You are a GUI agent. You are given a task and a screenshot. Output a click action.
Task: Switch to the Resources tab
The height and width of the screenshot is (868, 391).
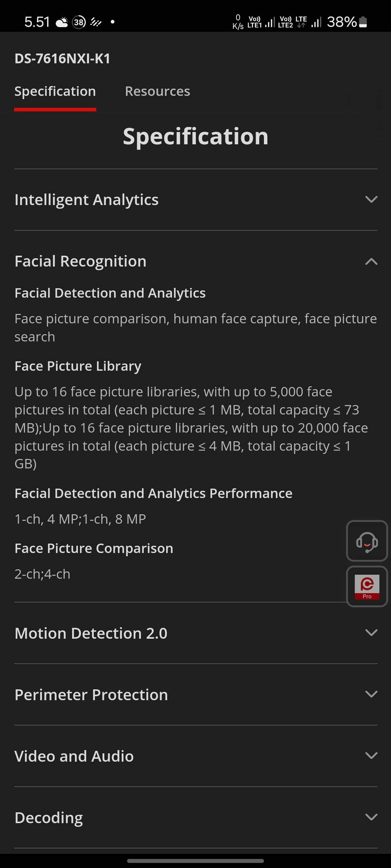(x=157, y=91)
